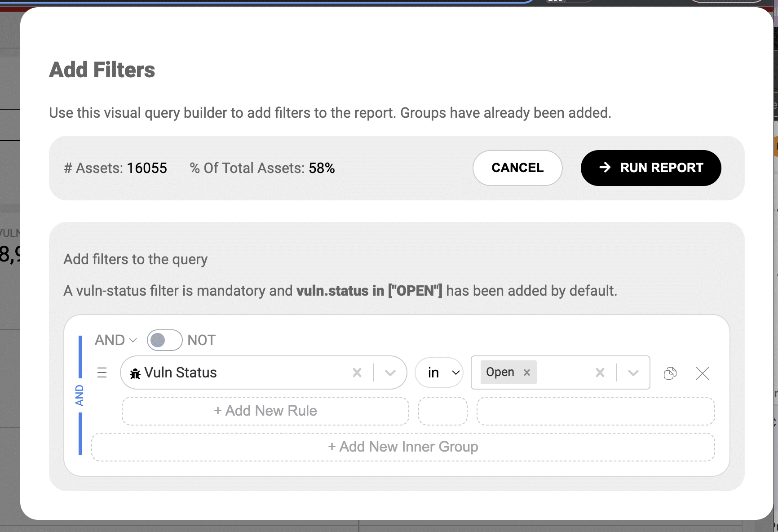Click the bug icon in the Vuln Status field
The height and width of the screenshot is (532, 778).
135,372
